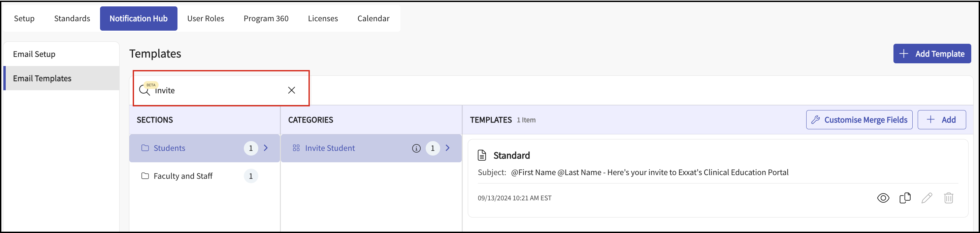Screen dimensions: 980x233
Task: Go to the Calendar tab
Action: pos(373,18)
